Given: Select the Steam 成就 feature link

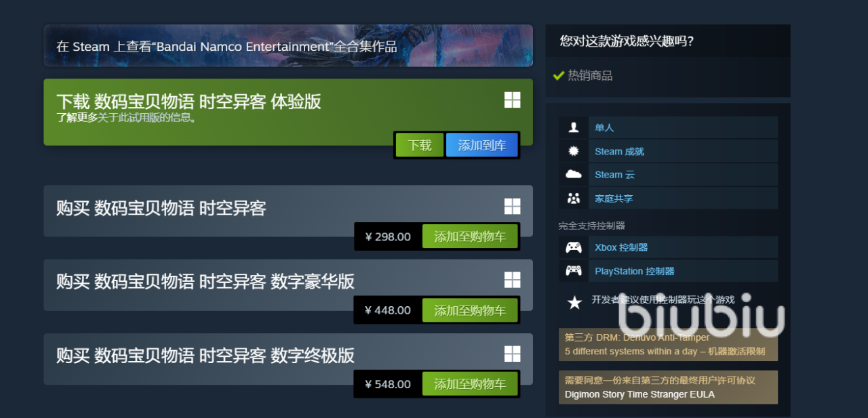Looking at the screenshot, I should pyautogui.click(x=619, y=151).
